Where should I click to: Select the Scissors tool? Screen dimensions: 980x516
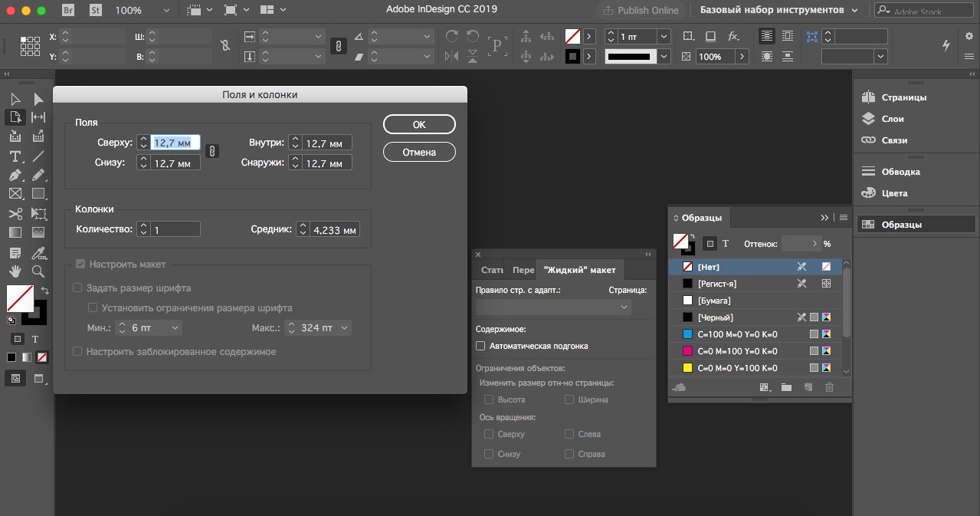pos(15,214)
